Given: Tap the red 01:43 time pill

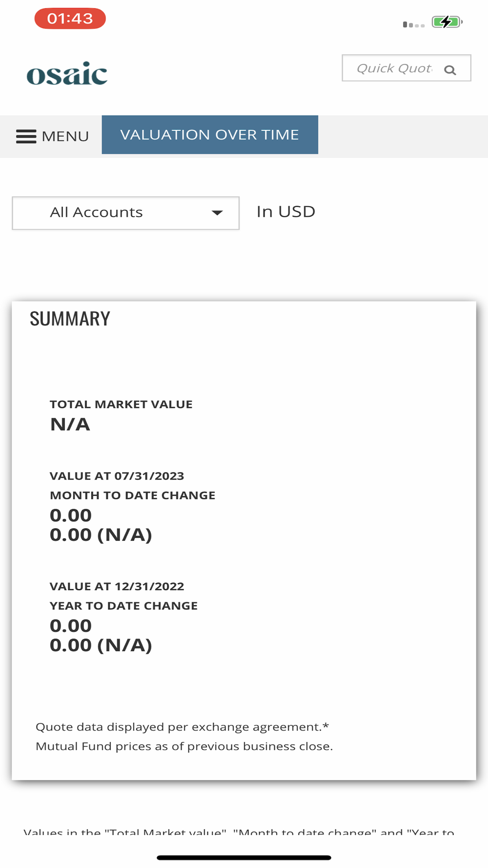Looking at the screenshot, I should (70, 19).
